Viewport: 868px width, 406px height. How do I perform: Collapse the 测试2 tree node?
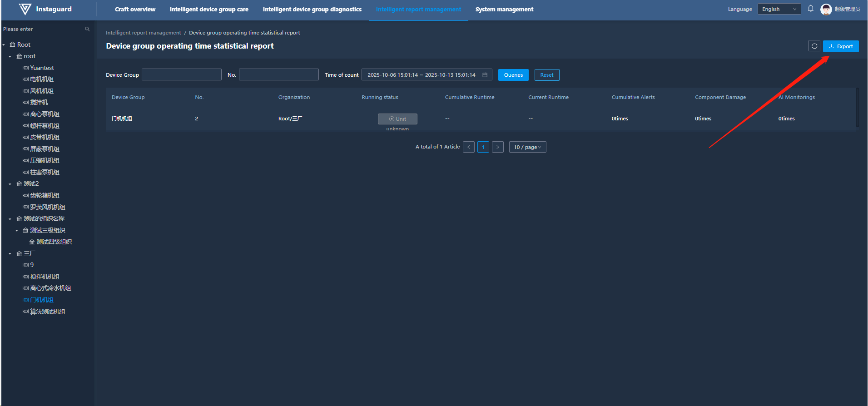(10, 184)
